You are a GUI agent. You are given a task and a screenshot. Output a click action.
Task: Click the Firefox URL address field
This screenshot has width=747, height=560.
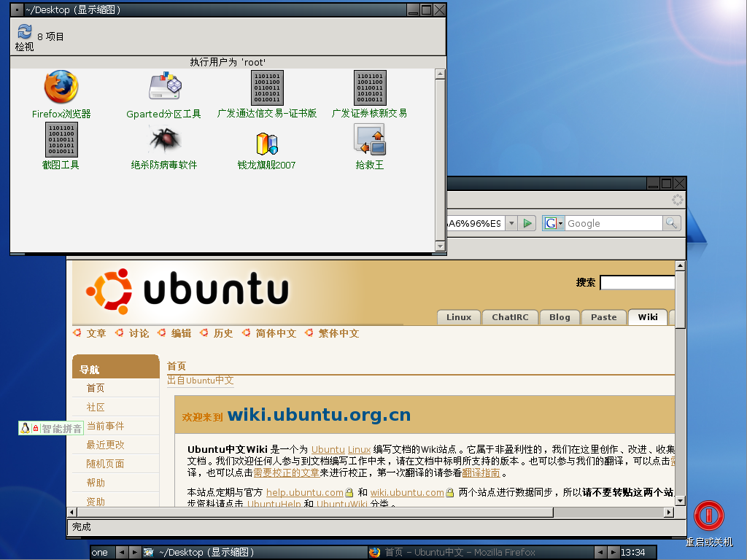tap(476, 223)
